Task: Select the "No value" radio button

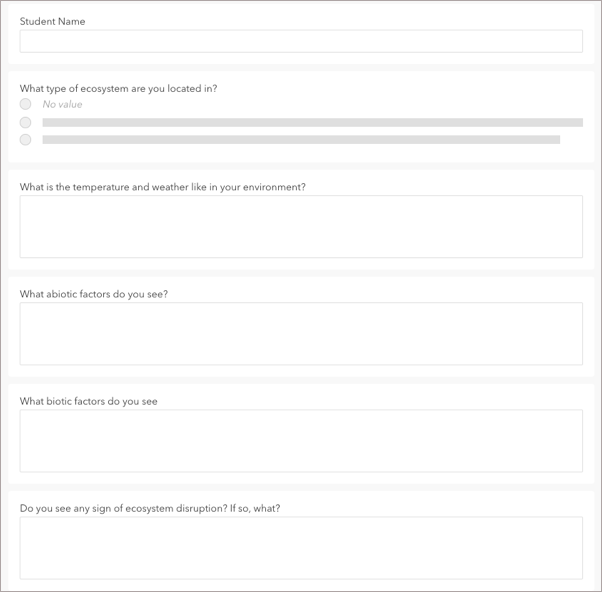Action: [x=25, y=104]
